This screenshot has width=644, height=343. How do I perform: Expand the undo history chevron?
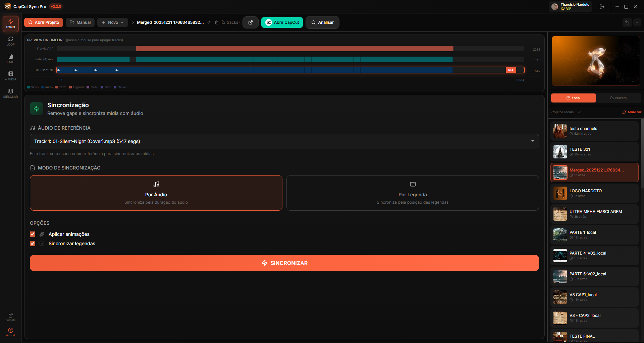(x=637, y=22)
